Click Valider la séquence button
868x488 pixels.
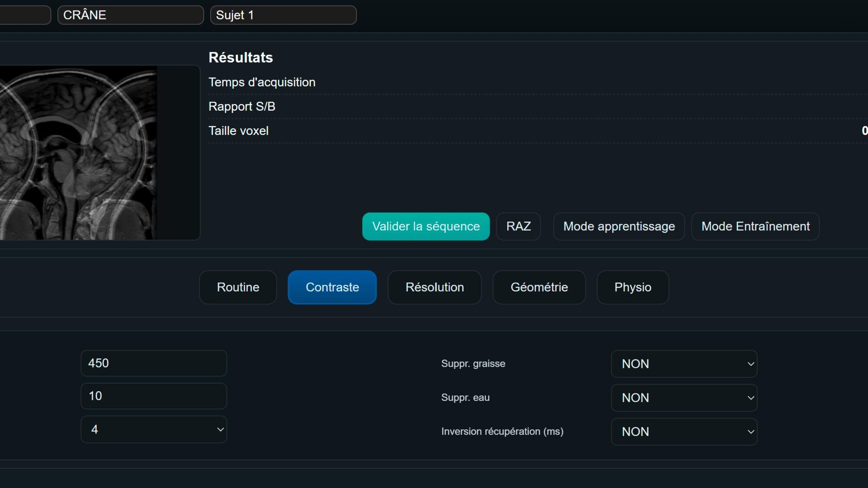pyautogui.click(x=426, y=226)
